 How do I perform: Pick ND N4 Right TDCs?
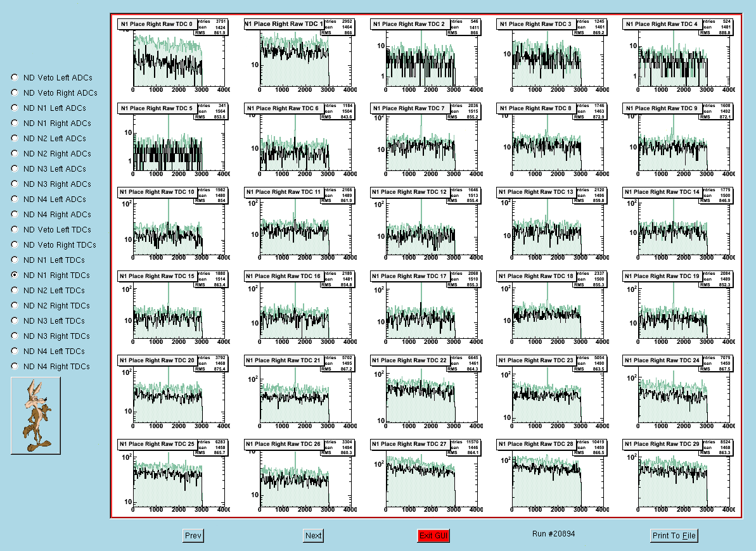(x=15, y=366)
